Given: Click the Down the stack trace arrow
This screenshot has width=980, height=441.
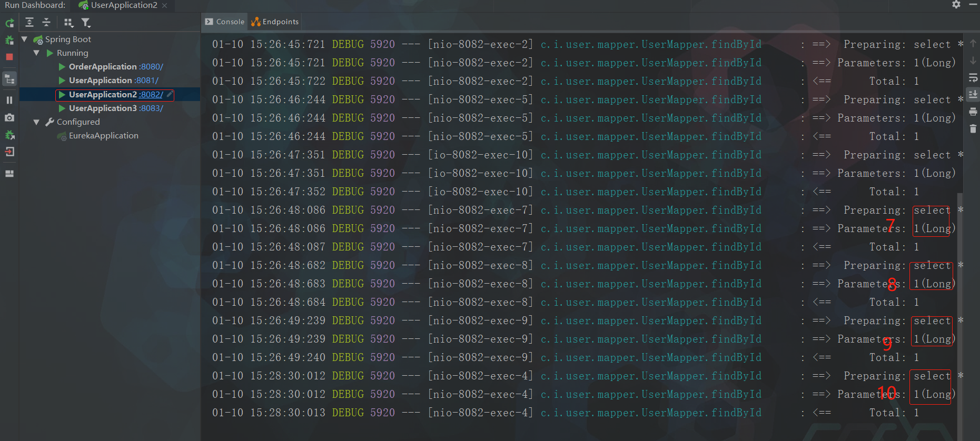Looking at the screenshot, I should (973, 61).
